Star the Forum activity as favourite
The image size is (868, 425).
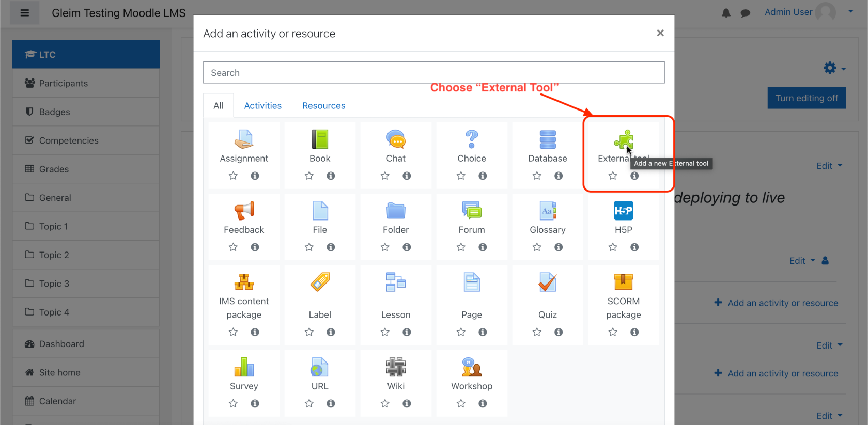[x=461, y=247]
